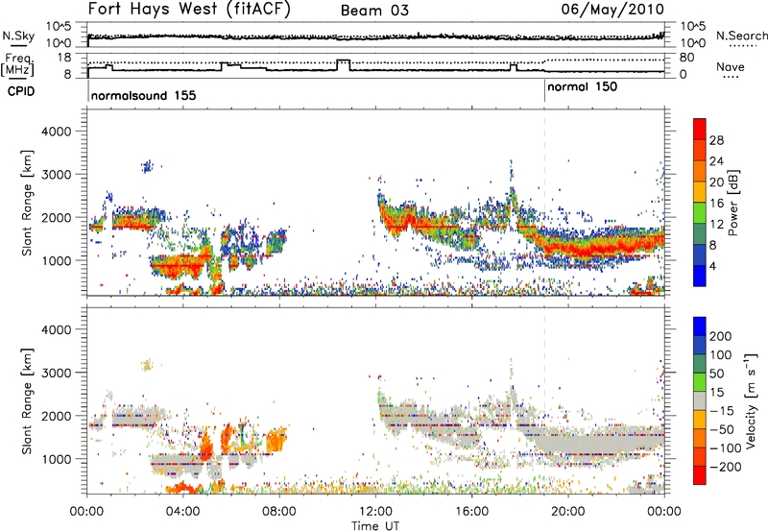Click the title "Fort Hays West (fitACF)"
This screenshot has height=532, width=768.
189,10
